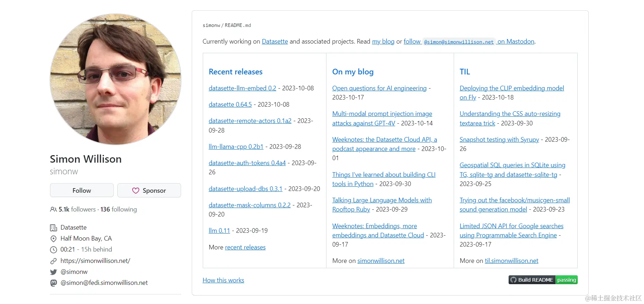Open the 136 following list

coord(118,209)
